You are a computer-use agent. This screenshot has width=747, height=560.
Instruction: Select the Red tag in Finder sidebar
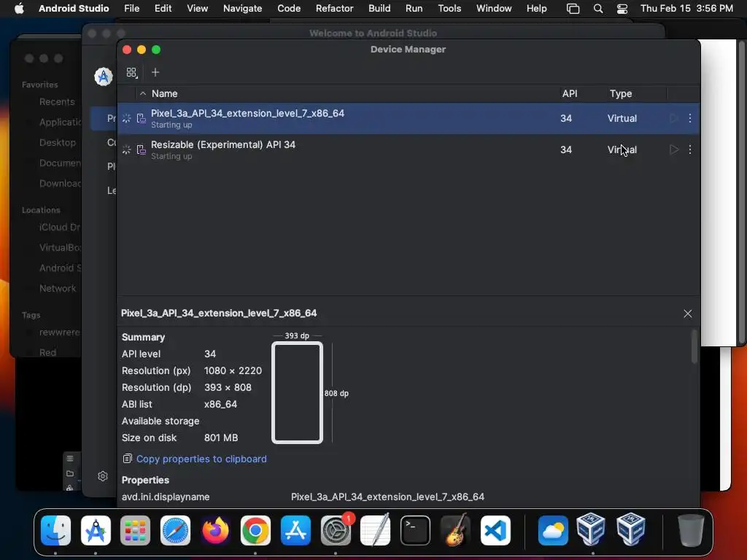47,352
